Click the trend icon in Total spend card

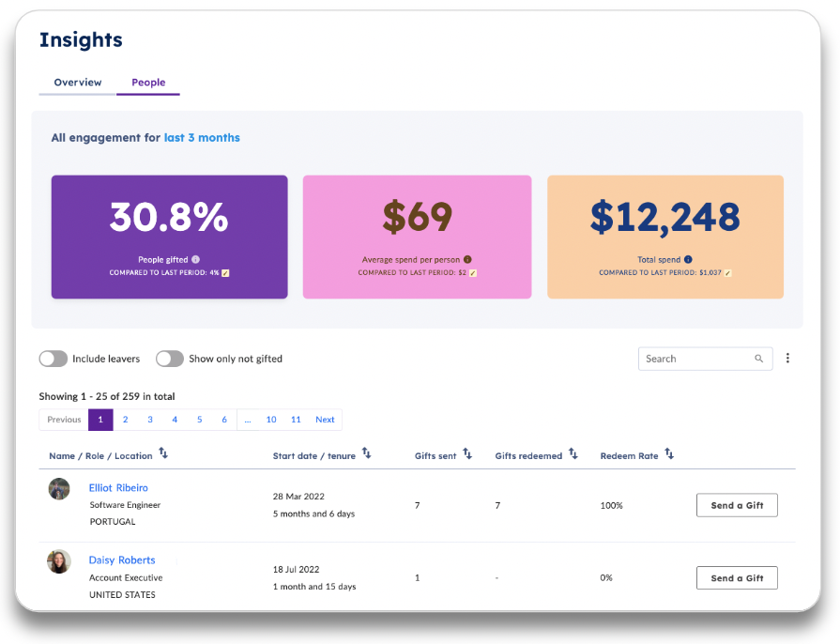point(728,273)
